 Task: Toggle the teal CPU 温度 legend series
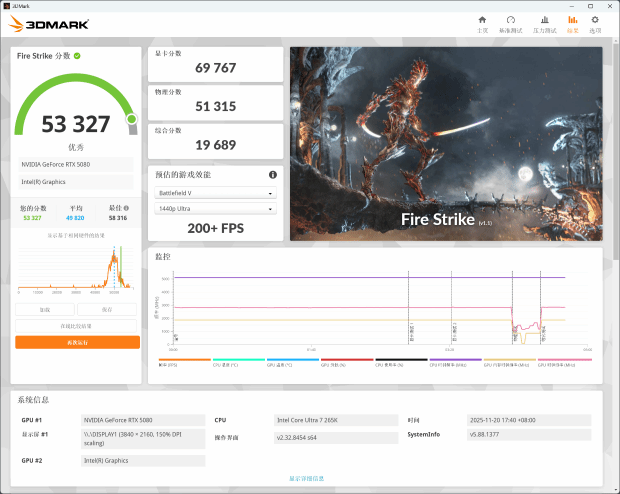[x=238, y=361]
